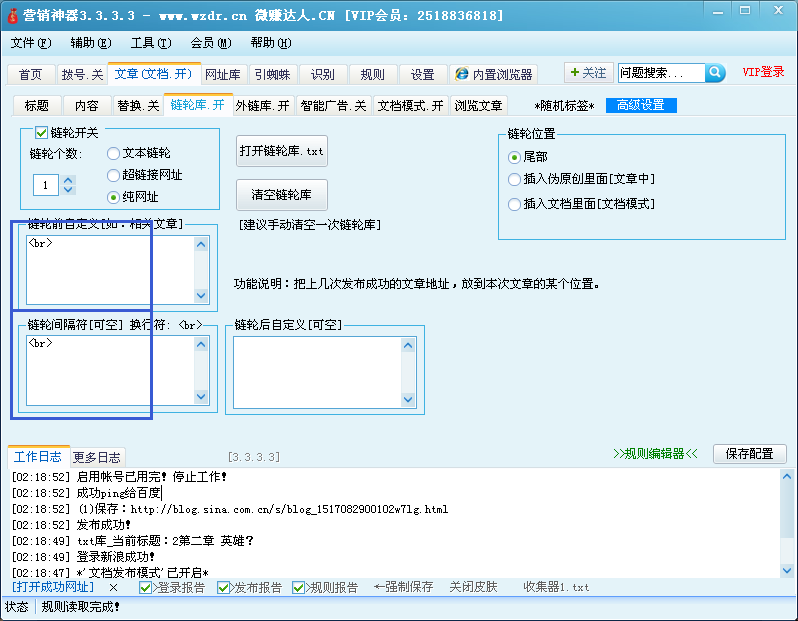Open the 规则编辑器 link
Screen dimensions: 798x621
[x=655, y=453]
